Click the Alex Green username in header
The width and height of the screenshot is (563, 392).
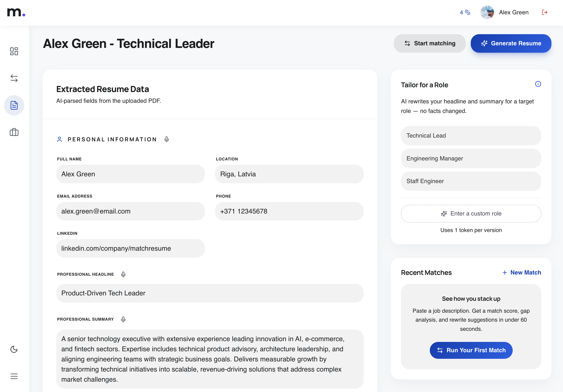coord(514,12)
